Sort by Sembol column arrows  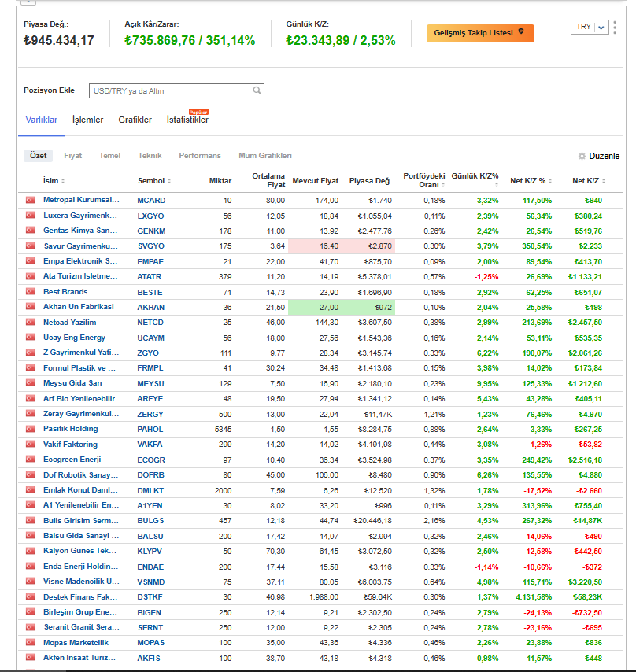[x=169, y=181]
